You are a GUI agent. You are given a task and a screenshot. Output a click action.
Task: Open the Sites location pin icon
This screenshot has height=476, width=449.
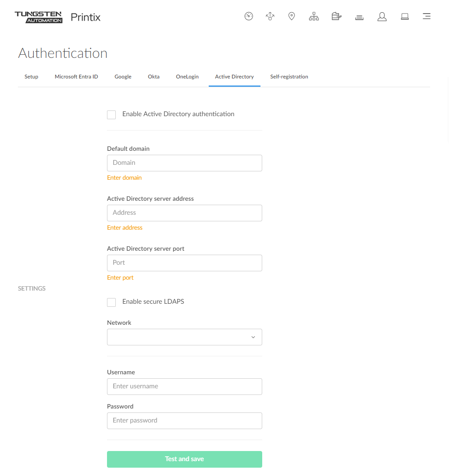click(292, 17)
